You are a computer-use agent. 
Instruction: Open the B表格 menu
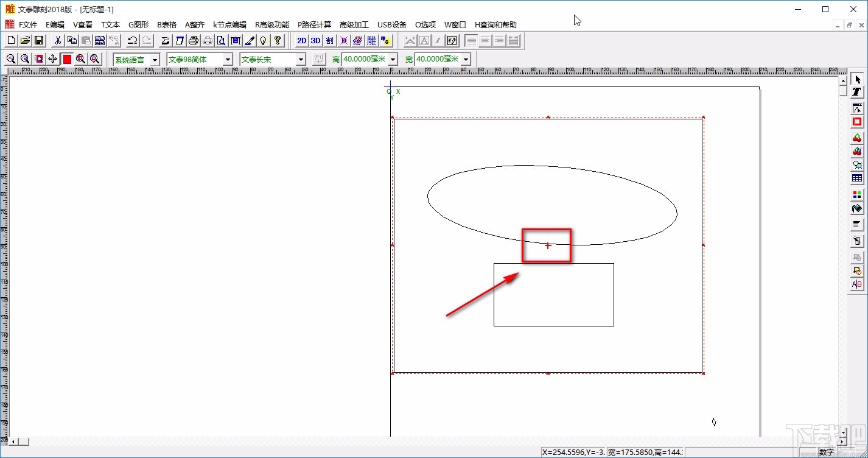[x=166, y=25]
